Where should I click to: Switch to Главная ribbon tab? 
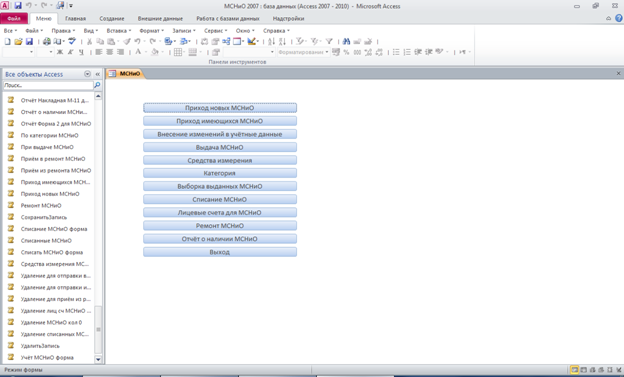[x=75, y=18]
